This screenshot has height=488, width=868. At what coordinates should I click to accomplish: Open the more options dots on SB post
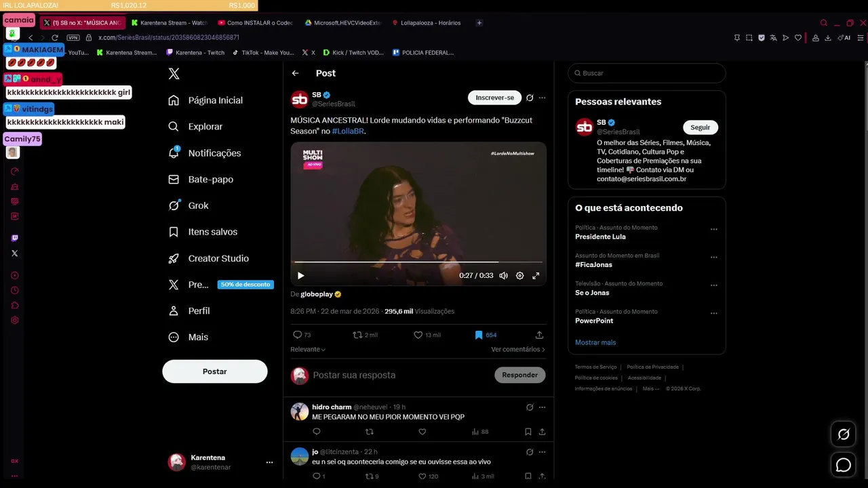(x=542, y=98)
